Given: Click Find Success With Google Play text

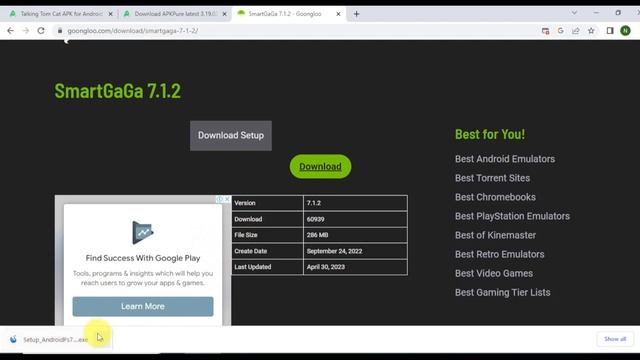Looking at the screenshot, I should tap(143, 258).
